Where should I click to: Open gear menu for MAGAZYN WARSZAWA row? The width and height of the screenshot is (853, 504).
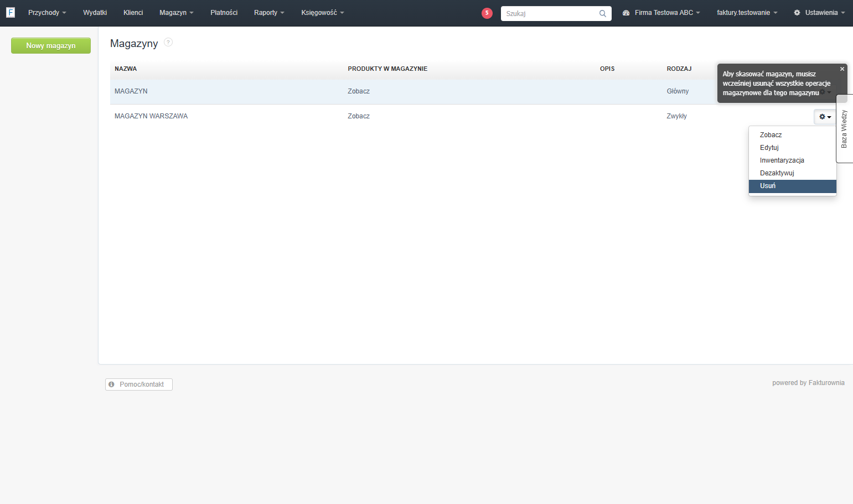[825, 117]
